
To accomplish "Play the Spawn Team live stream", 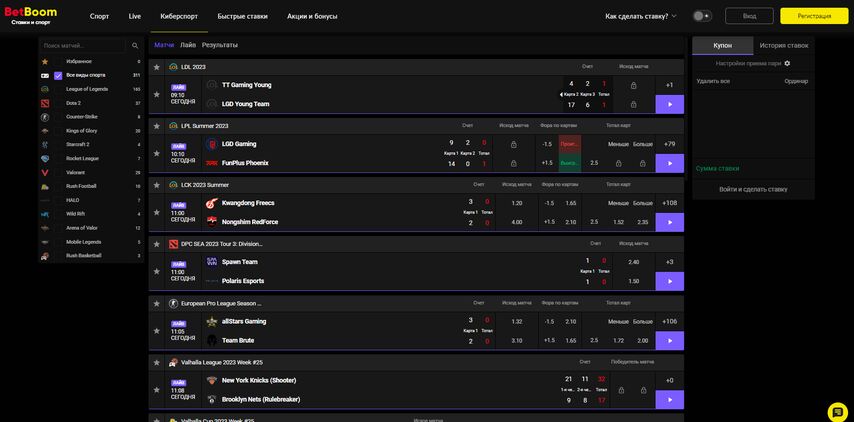I will point(669,281).
